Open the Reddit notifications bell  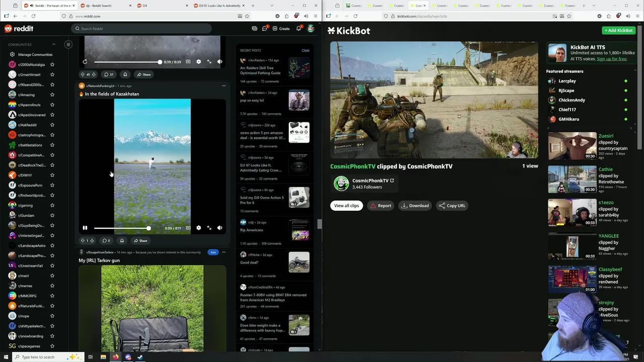tap(298, 29)
